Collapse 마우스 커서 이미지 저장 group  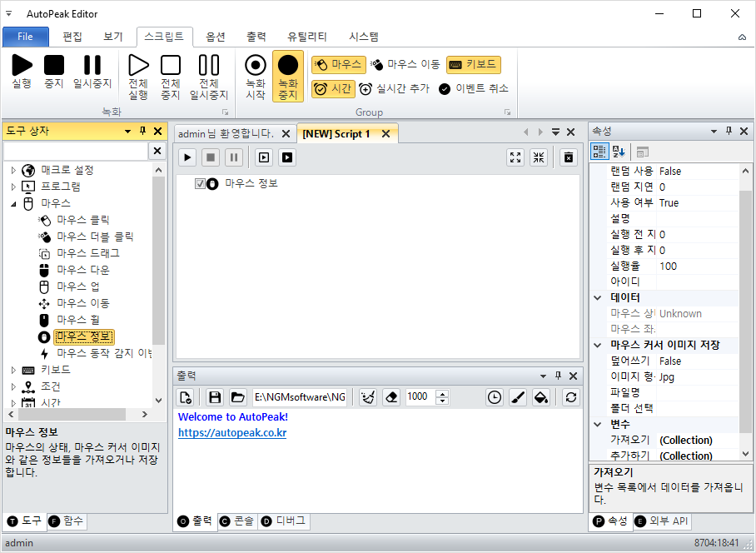coord(597,345)
